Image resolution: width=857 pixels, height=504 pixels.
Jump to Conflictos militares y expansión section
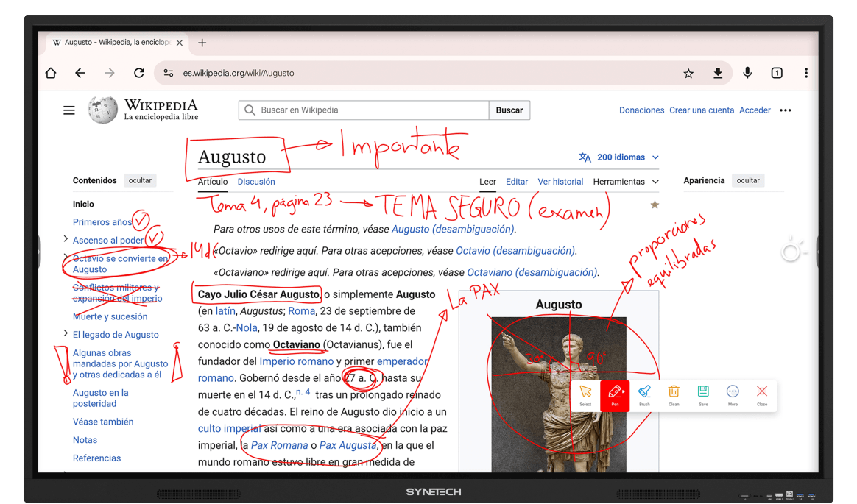click(x=118, y=293)
